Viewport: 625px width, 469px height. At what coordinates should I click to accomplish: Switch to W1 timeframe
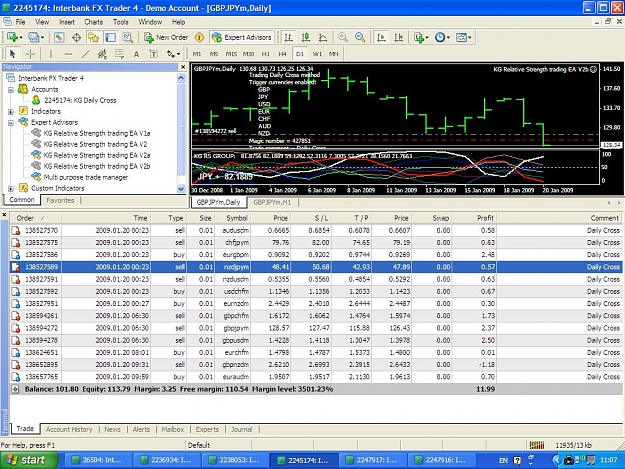317,53
